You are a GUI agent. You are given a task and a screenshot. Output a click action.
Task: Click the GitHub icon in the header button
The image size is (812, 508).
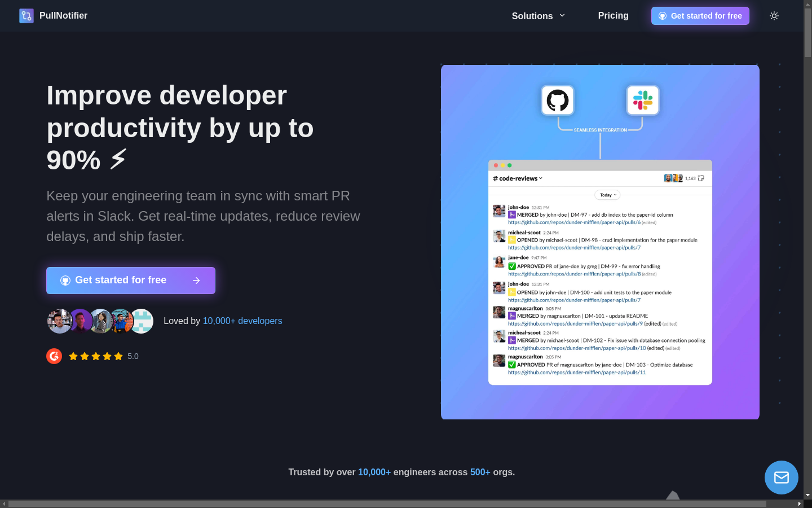pos(663,16)
